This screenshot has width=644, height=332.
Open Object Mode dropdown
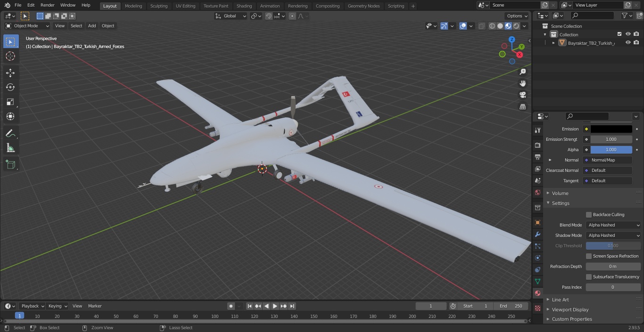pyautogui.click(x=27, y=26)
